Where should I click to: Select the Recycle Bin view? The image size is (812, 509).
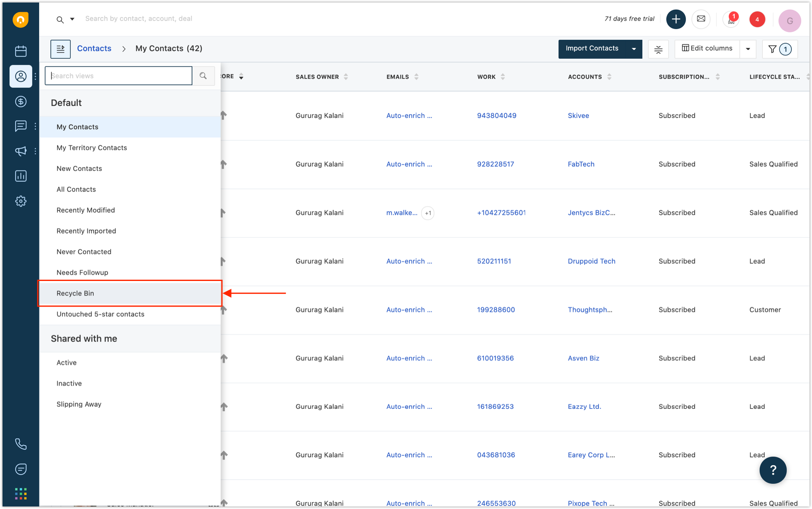[75, 293]
